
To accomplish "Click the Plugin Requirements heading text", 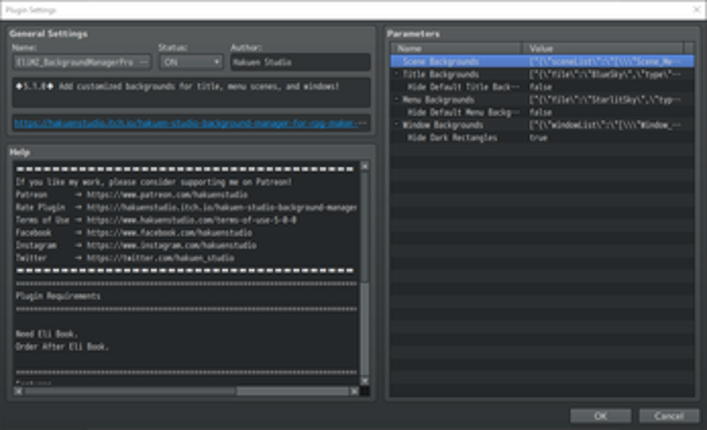I will 58,296.
